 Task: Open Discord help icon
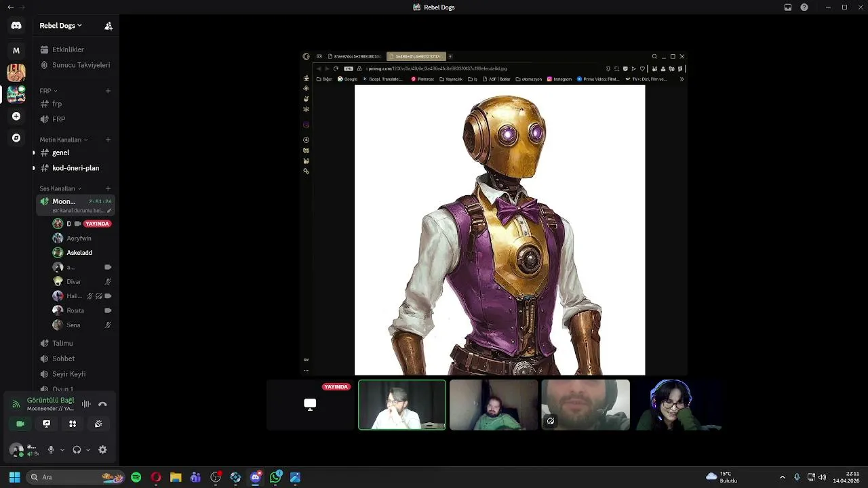pyautogui.click(x=804, y=7)
